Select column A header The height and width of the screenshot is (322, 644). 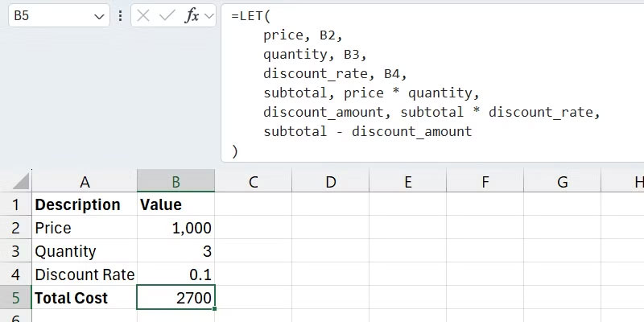click(x=85, y=182)
